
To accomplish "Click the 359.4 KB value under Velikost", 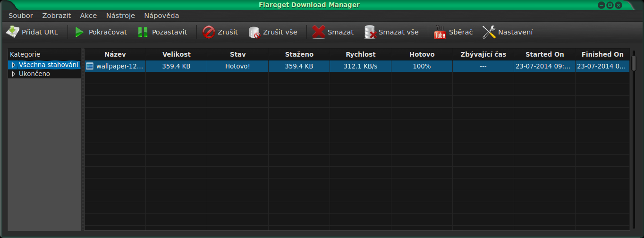I will (177, 66).
